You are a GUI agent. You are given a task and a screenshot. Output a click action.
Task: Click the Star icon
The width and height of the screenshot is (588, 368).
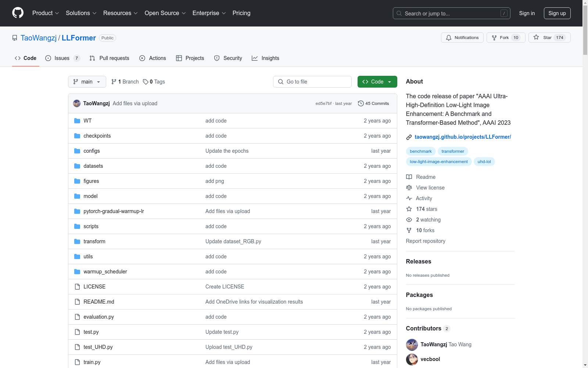(536, 37)
